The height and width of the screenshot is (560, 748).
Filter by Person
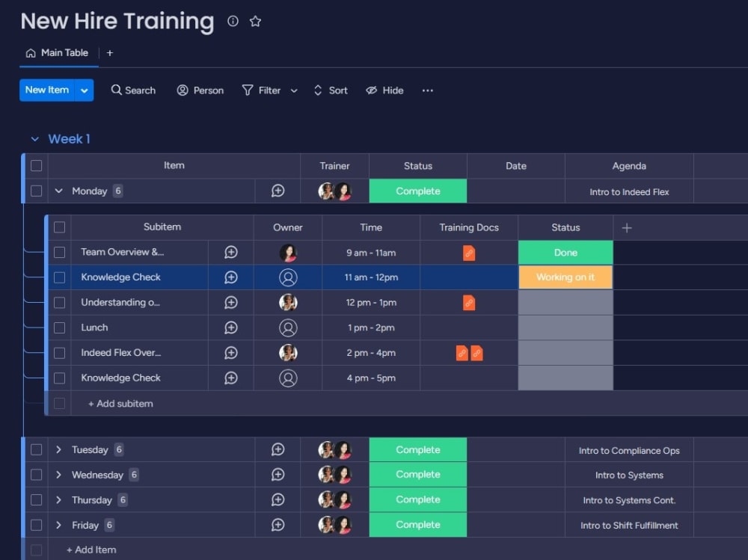(x=200, y=90)
